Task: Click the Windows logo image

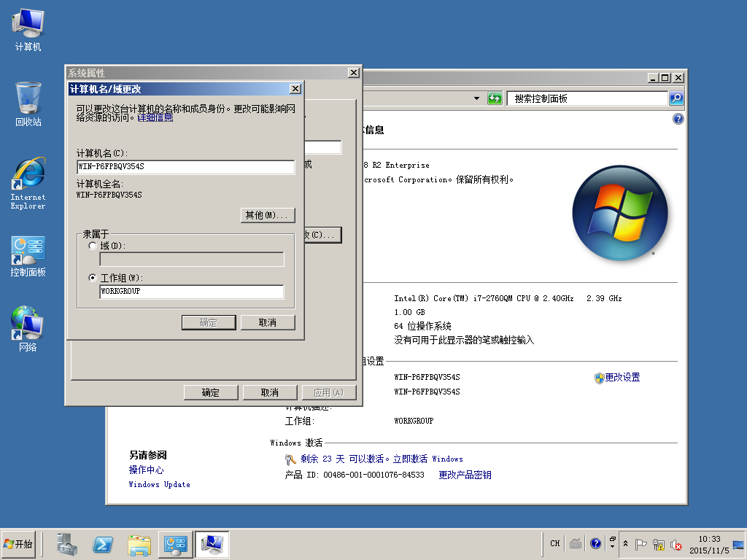Action: tap(620, 213)
